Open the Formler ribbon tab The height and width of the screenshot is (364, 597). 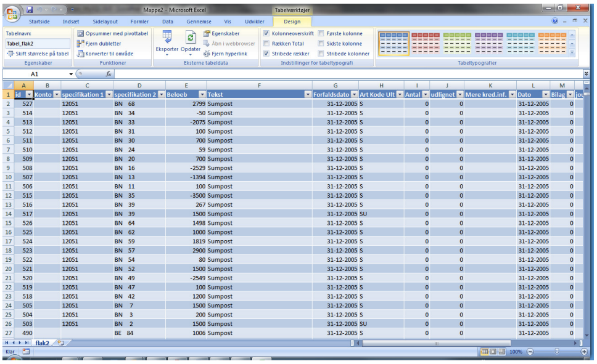click(139, 22)
